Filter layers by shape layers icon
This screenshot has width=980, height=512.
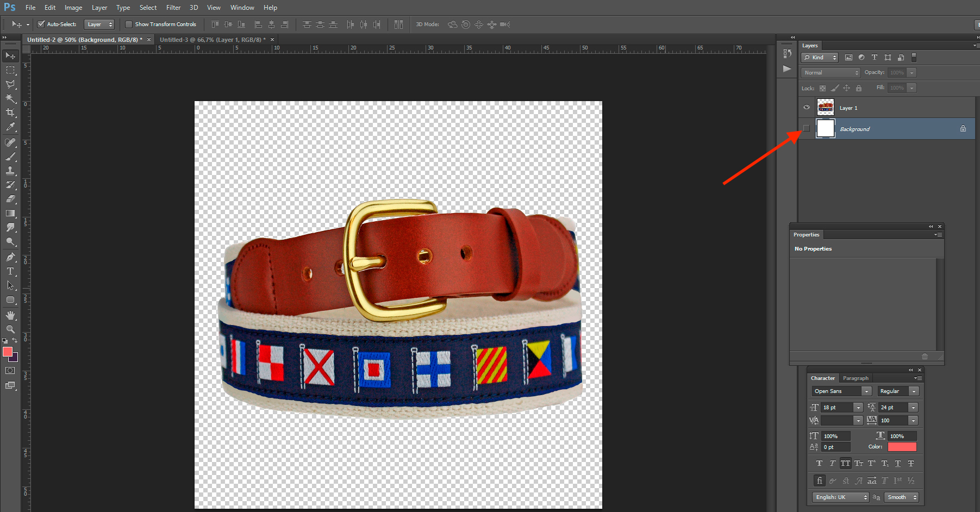click(888, 57)
